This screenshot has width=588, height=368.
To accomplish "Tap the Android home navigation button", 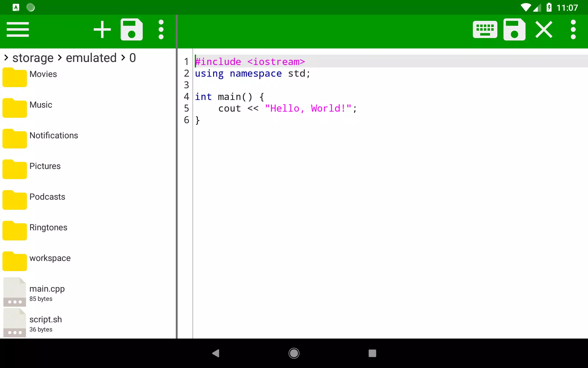I will coord(294,353).
